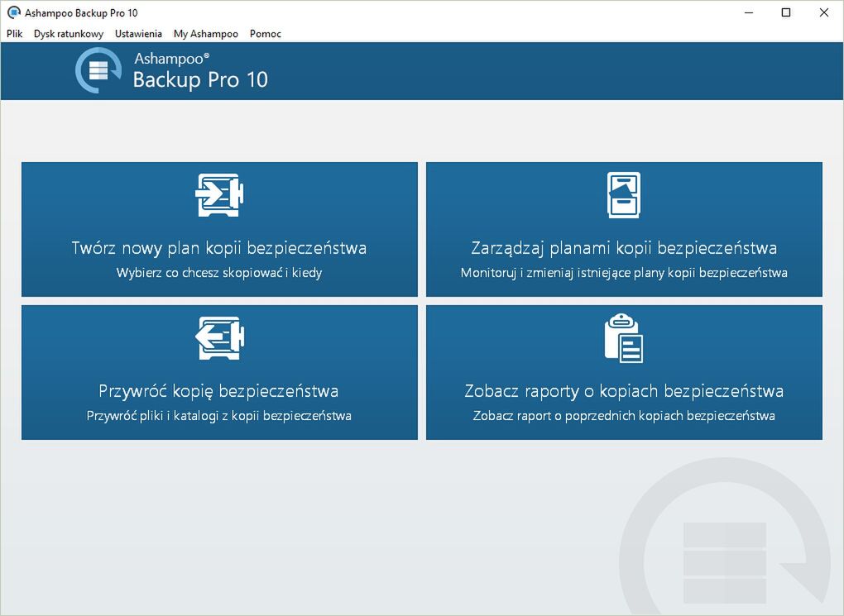
Task: Select 'Twórz nowy plan kopii bezpieczeństwa' title
Action: click(219, 248)
